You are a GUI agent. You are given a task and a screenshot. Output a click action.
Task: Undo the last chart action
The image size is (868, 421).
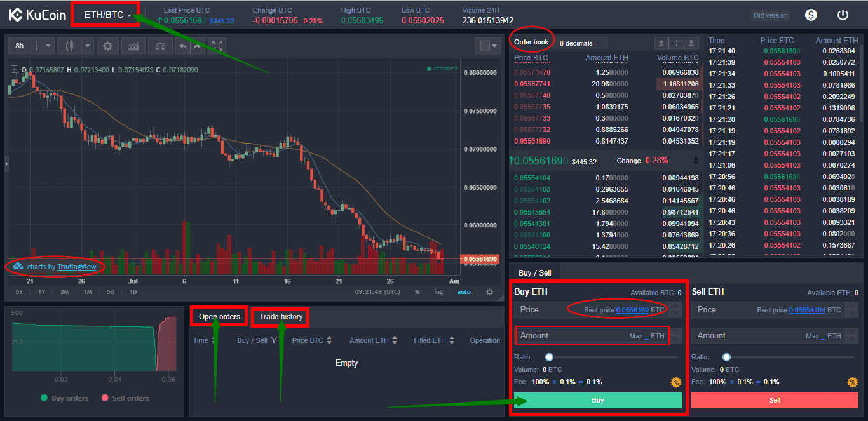tap(182, 46)
